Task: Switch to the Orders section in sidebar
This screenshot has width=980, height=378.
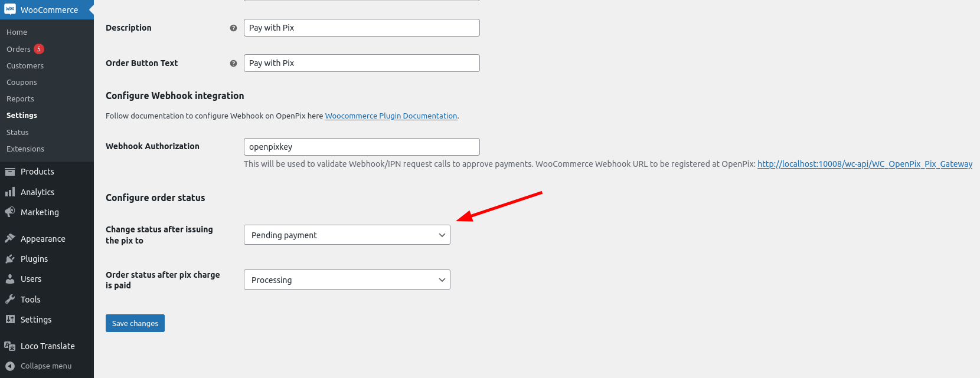Action: [18, 49]
